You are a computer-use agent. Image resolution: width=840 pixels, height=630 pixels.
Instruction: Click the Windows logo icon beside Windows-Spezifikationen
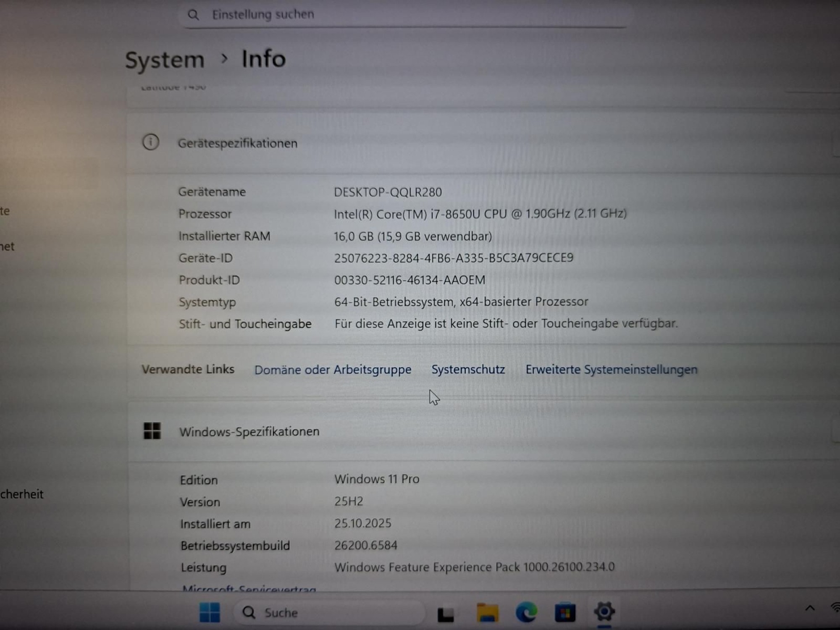click(152, 431)
